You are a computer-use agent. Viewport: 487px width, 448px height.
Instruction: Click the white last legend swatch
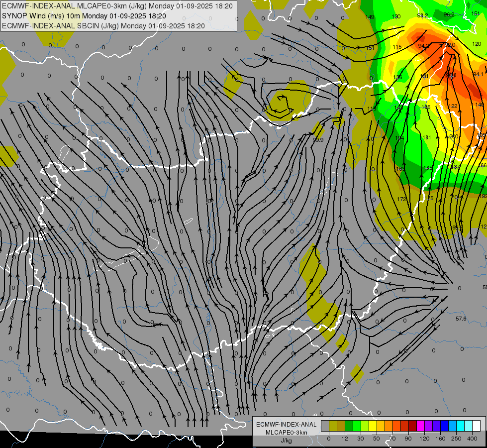[477, 426]
